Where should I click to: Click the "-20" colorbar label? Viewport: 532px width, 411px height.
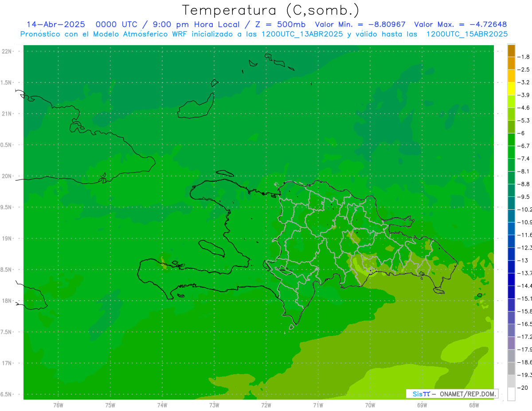pos(523,388)
